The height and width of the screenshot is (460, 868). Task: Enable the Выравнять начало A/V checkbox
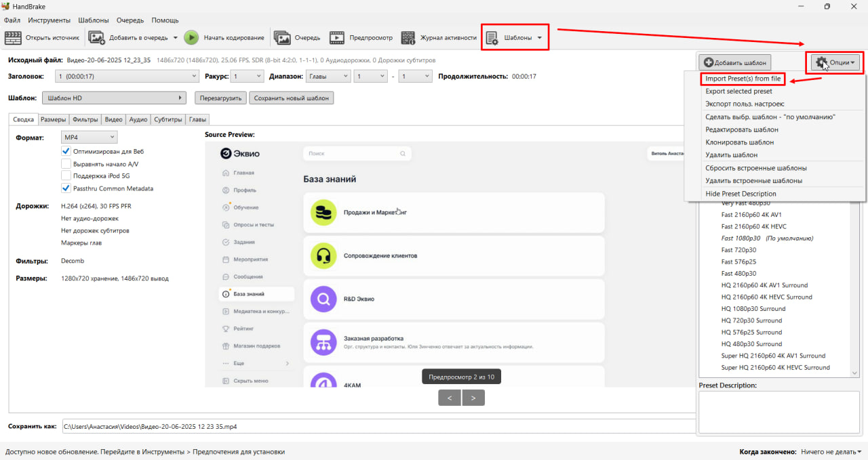point(66,163)
